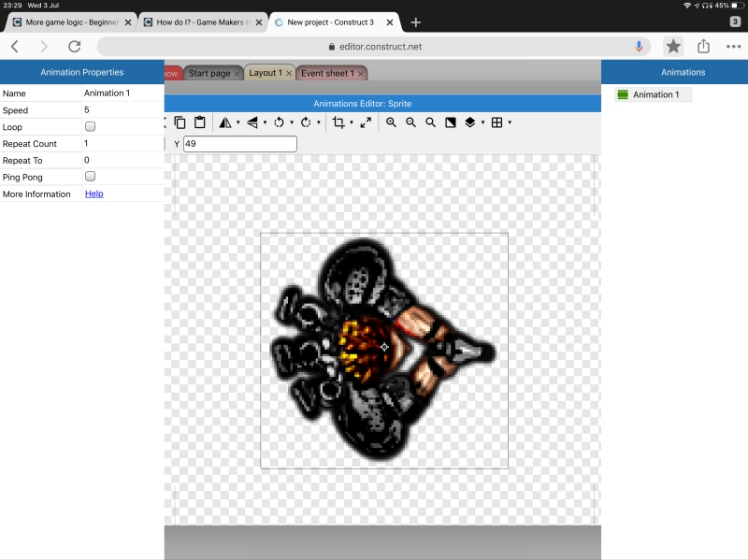Tap the browser back arrow

pyautogui.click(x=15, y=46)
